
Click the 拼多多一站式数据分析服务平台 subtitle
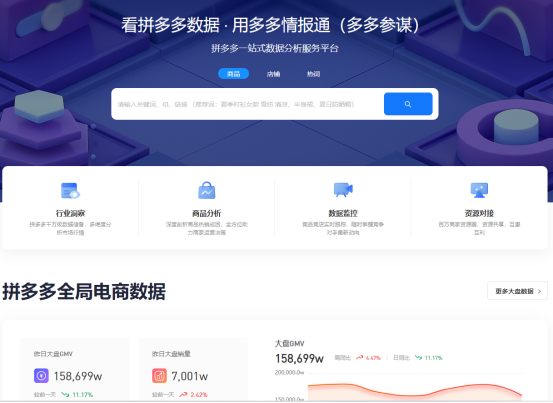coord(275,48)
